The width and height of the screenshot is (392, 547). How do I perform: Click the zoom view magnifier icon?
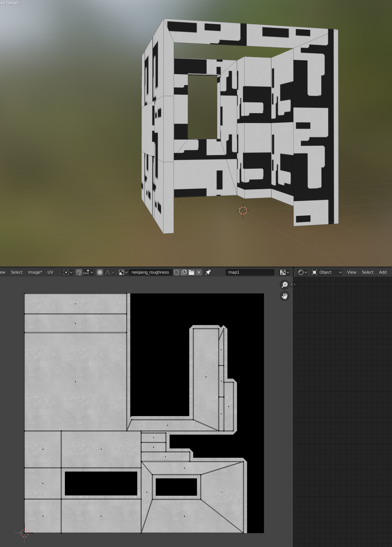[x=285, y=285]
